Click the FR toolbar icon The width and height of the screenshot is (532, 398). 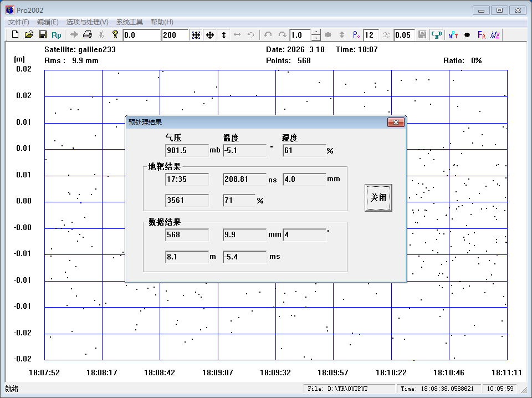(481, 35)
